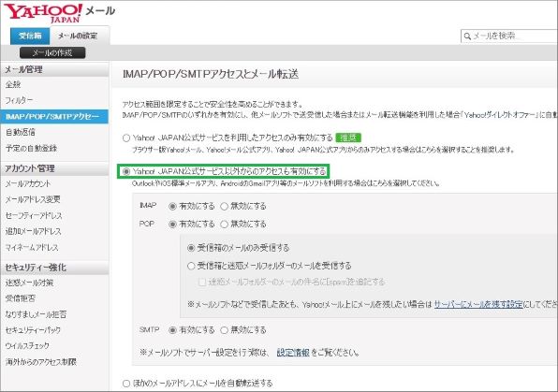The image size is (558, 392).
Task: Set SMTP to 無効にする
Action: tap(224, 330)
